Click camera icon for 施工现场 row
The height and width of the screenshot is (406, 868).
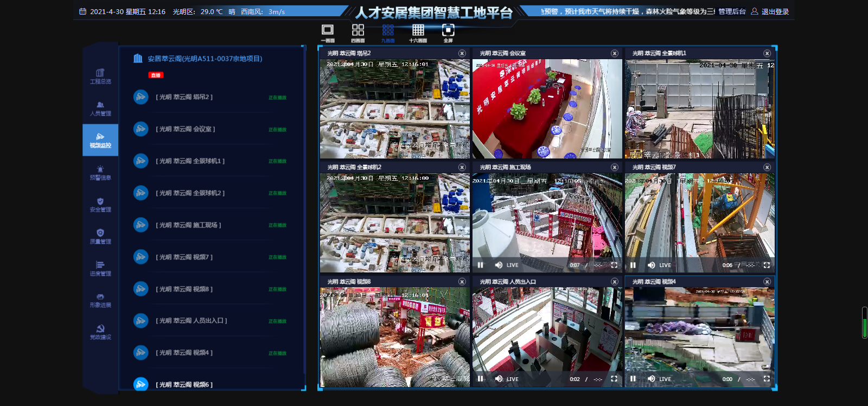point(141,225)
